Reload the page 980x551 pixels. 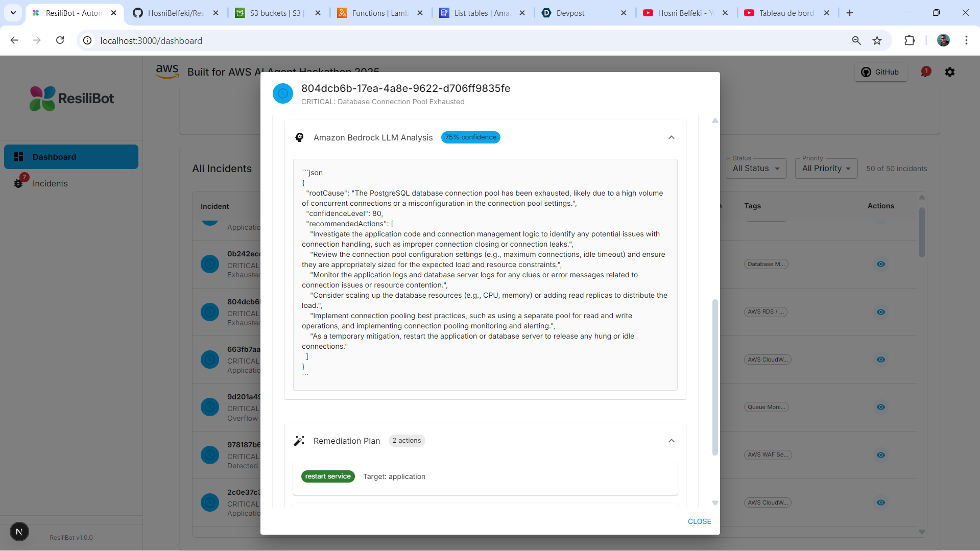coord(60,40)
